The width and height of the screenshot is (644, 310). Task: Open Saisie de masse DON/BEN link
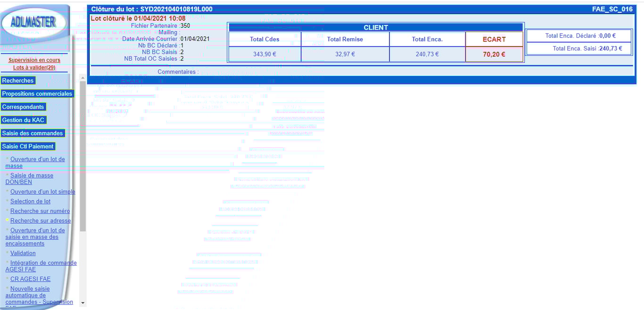tap(29, 179)
